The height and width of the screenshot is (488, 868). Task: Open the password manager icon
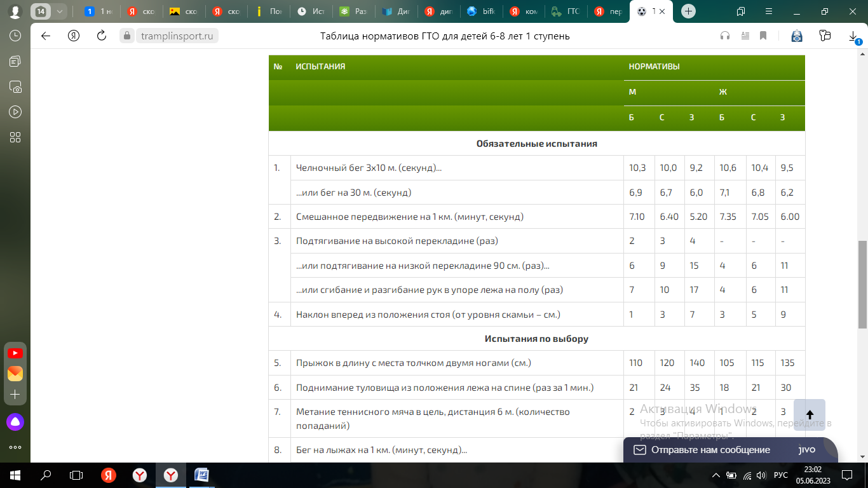pos(797,36)
